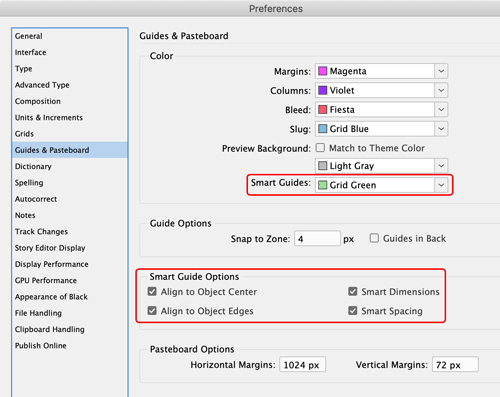Open the Margins color dropdown arrow
500x397 pixels.
coord(441,71)
